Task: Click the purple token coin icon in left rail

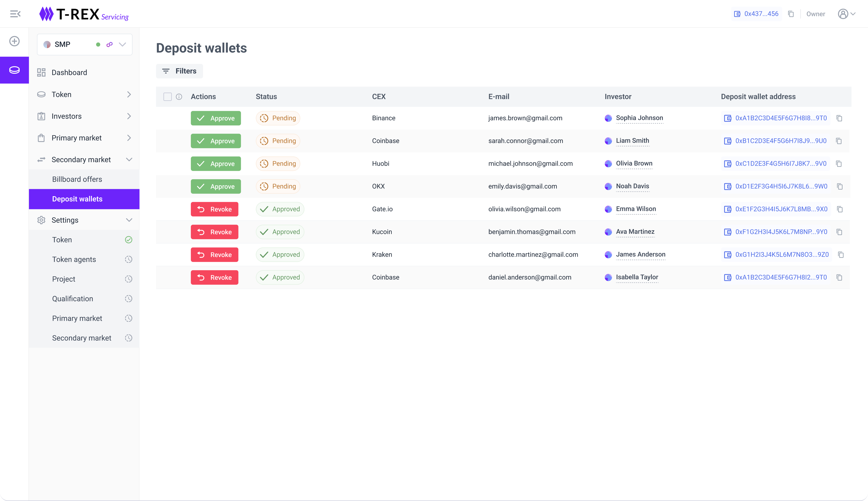Action: (x=14, y=70)
